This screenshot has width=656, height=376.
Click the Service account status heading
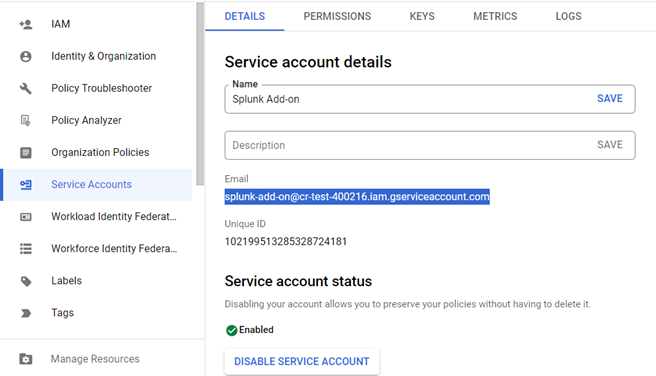(298, 281)
